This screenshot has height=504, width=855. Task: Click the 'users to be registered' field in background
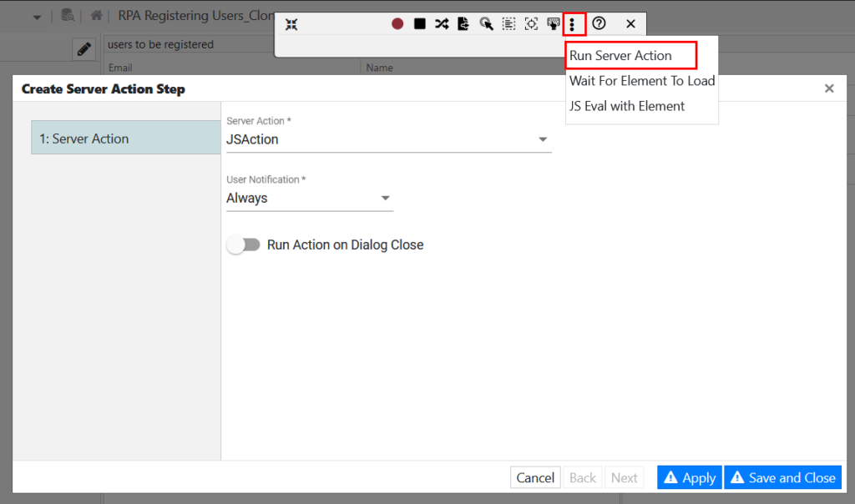click(x=189, y=45)
